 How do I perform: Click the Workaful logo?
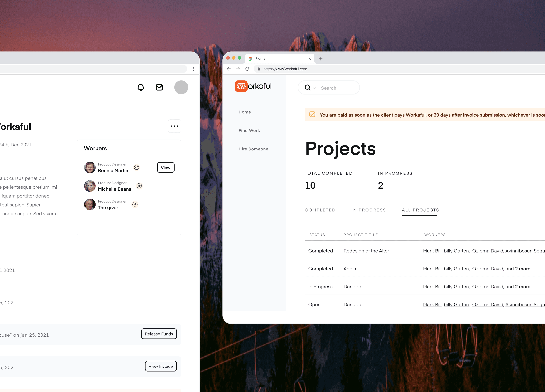pyautogui.click(x=253, y=86)
